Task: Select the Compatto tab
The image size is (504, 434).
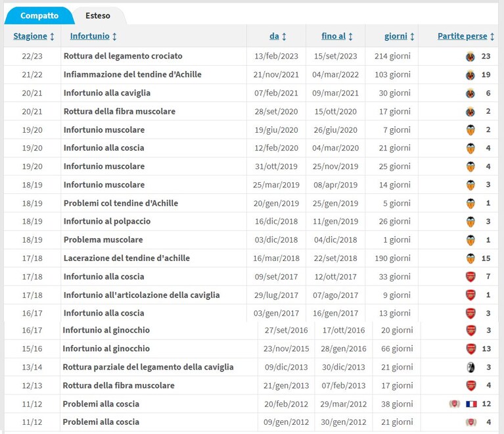Action: (x=39, y=16)
